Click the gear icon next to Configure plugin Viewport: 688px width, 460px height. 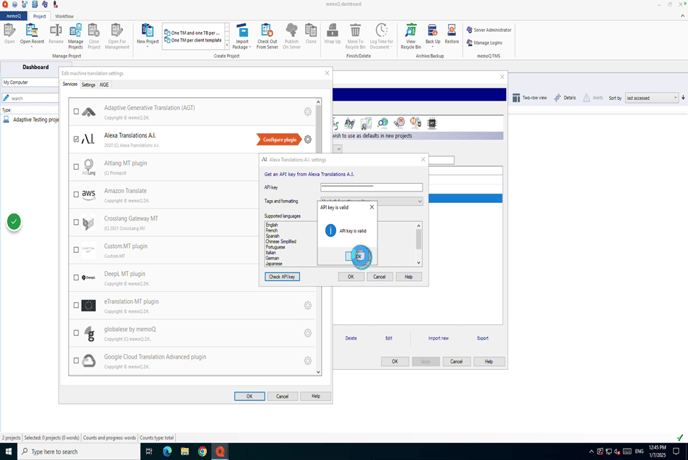308,140
